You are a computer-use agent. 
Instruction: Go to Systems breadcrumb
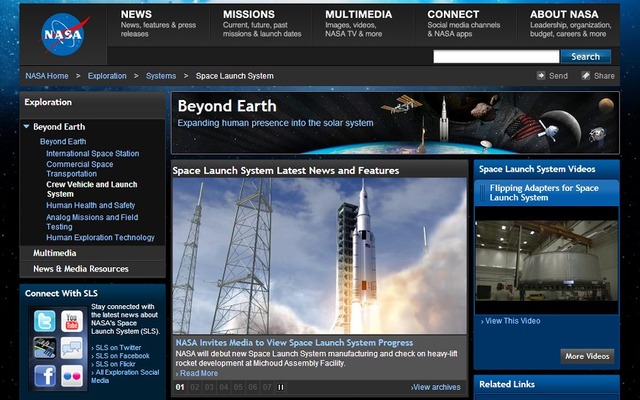pos(161,76)
